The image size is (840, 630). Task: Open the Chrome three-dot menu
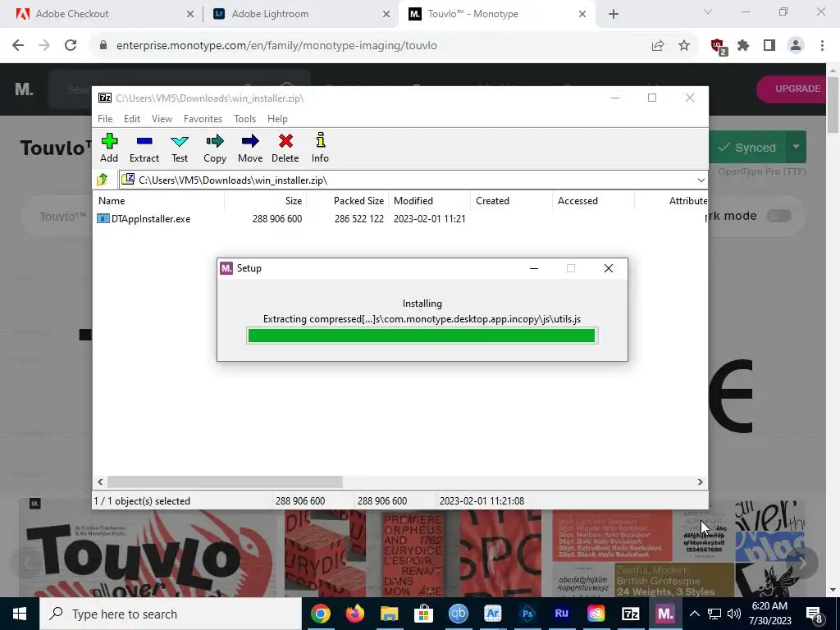tap(822, 46)
